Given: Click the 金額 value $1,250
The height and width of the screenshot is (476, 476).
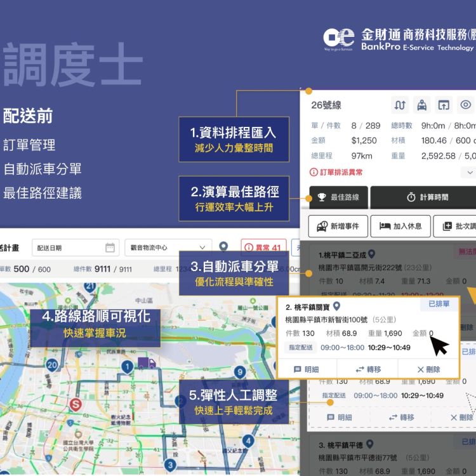Looking at the screenshot, I should pyautogui.click(x=364, y=140).
